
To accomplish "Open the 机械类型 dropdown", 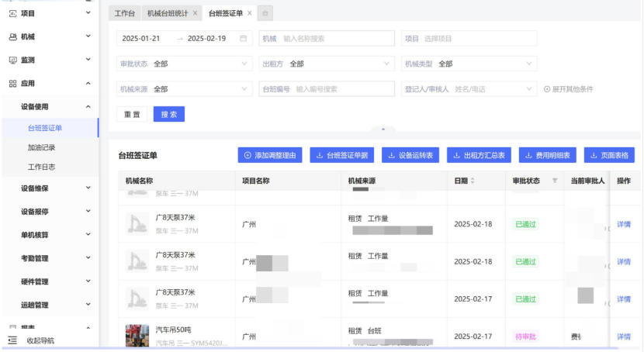I will pyautogui.click(x=469, y=64).
